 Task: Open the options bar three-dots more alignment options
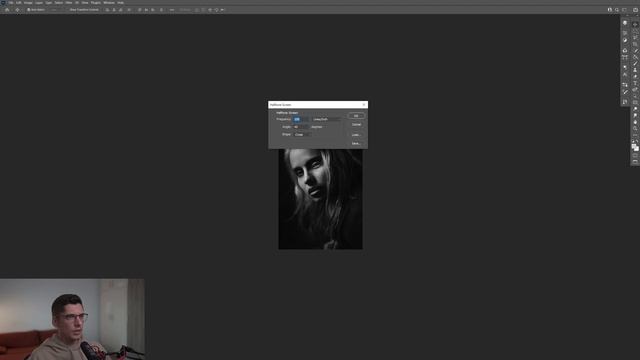(x=172, y=9)
